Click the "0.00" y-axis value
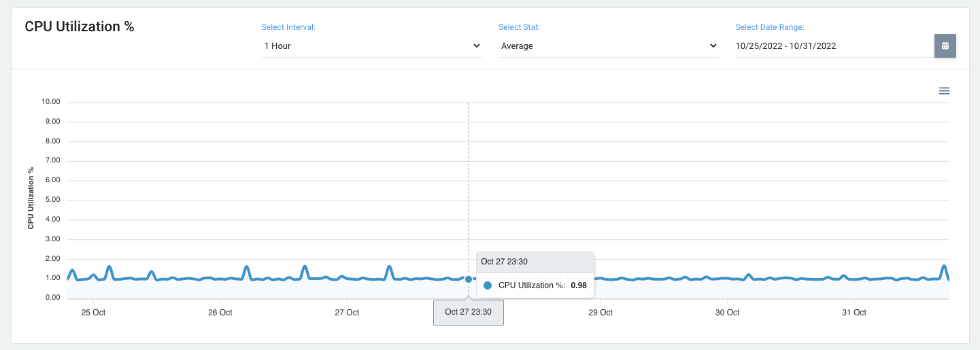The height and width of the screenshot is (350, 980). (53, 298)
